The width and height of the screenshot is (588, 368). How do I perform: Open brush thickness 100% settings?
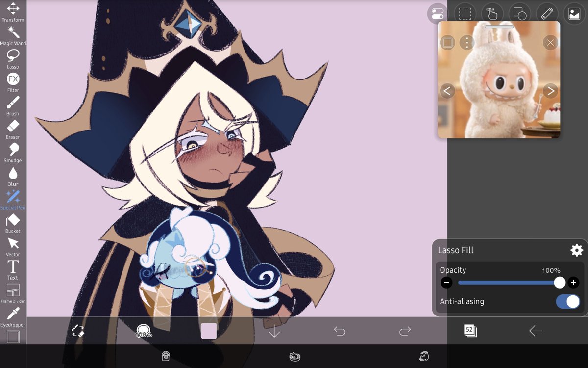(x=144, y=331)
